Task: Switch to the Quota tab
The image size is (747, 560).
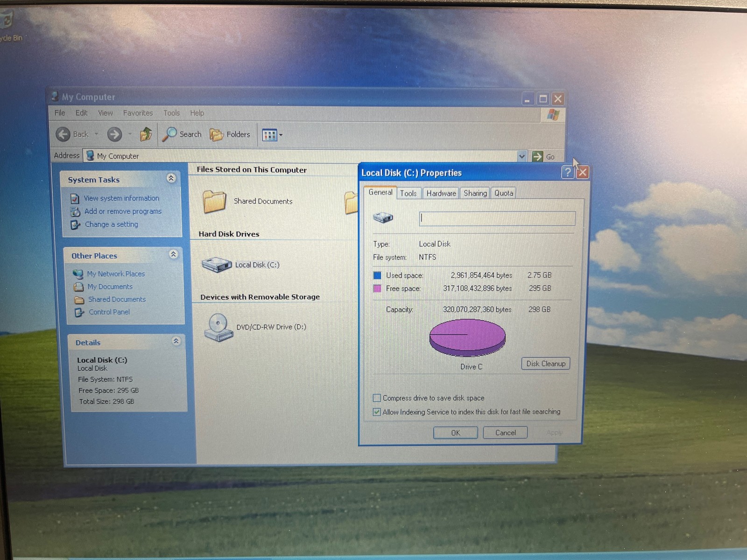Action: pos(504,193)
